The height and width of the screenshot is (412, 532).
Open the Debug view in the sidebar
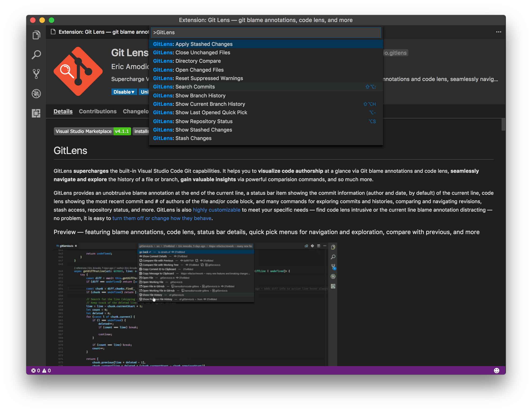(36, 94)
